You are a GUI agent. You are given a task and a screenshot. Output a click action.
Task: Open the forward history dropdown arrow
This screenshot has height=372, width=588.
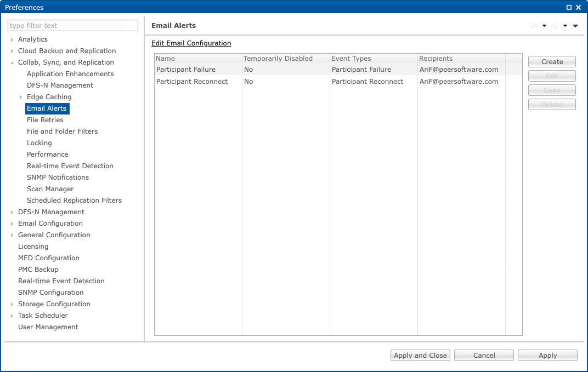pos(565,26)
